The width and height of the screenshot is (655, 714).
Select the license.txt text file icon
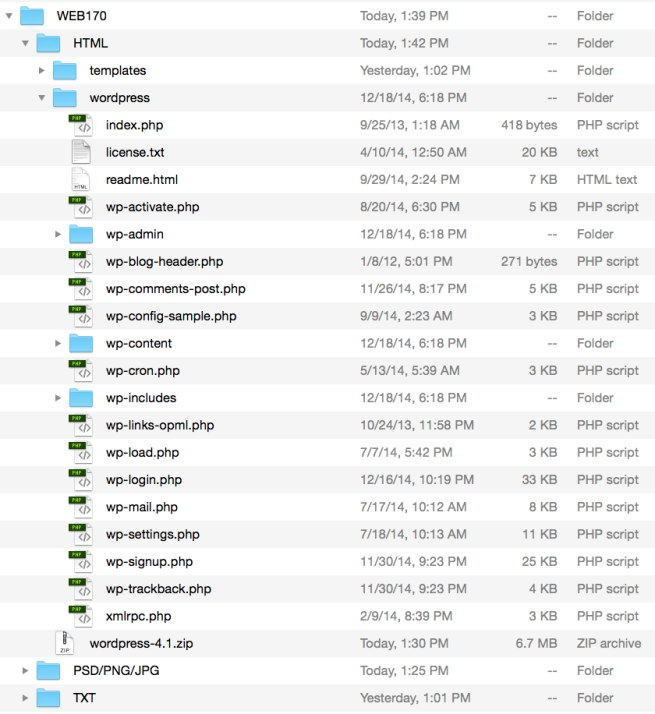pos(81,152)
